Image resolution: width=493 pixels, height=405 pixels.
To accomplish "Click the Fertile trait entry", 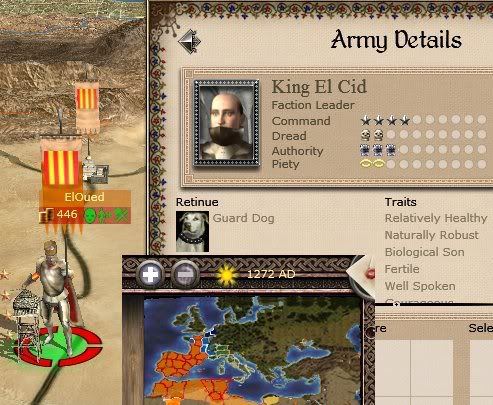I will pos(402,269).
